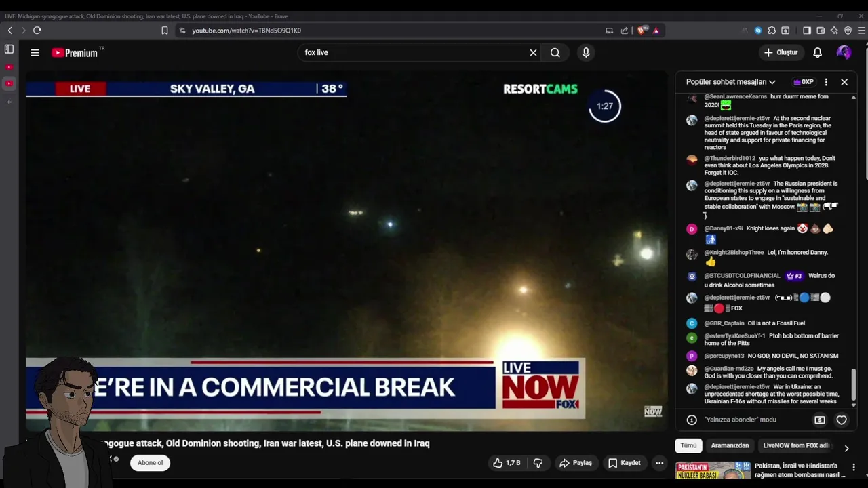868x488 pixels.
Task: Open Brave Rewards triangle icon
Action: point(656,30)
